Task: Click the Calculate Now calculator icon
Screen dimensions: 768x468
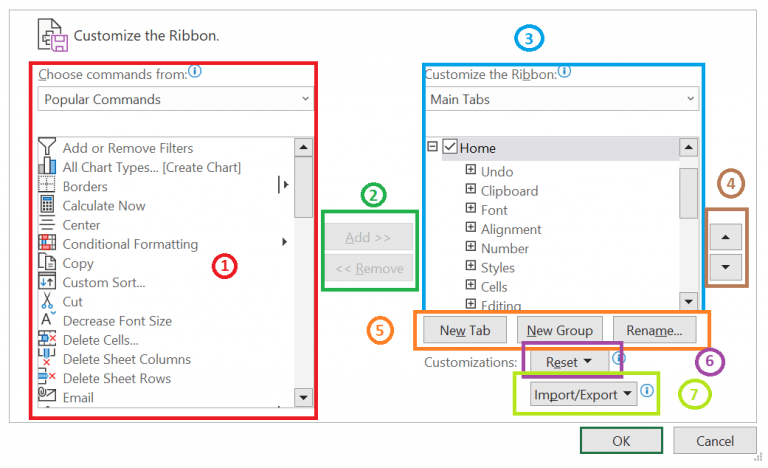Action: 47,205
